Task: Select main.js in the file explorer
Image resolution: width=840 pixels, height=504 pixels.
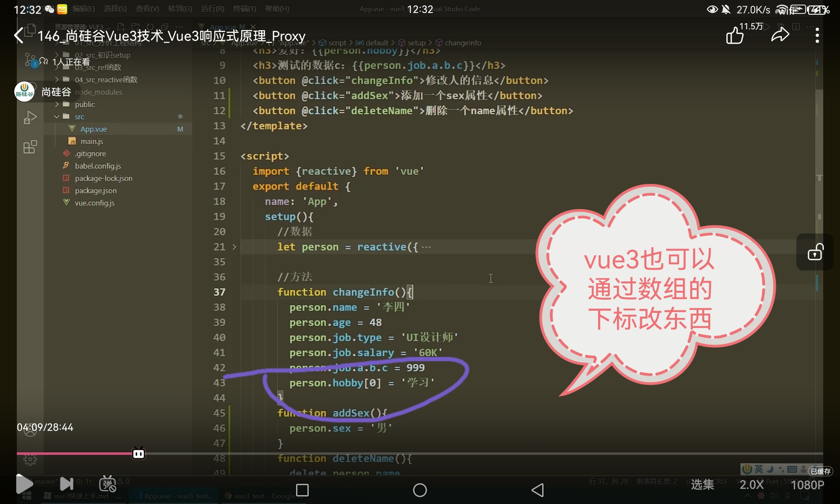Action: point(92,141)
